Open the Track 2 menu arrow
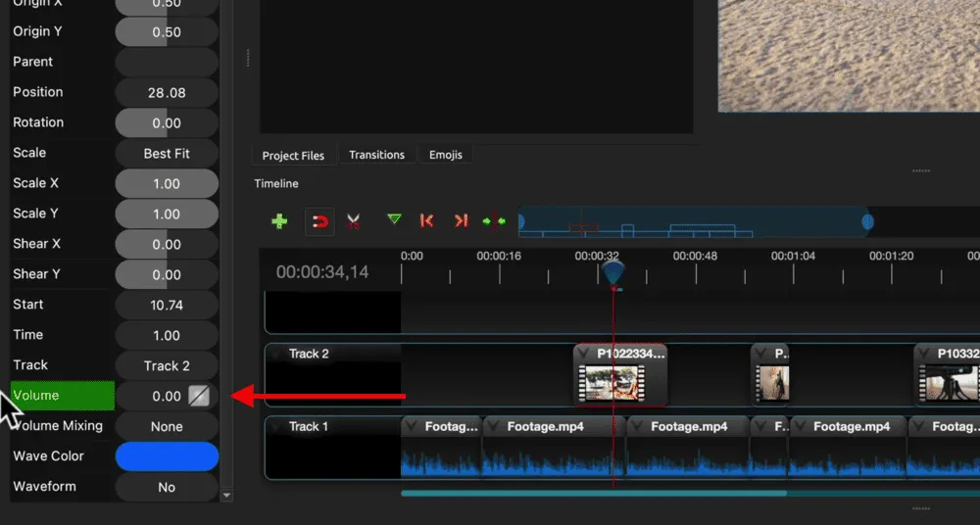 (277, 355)
